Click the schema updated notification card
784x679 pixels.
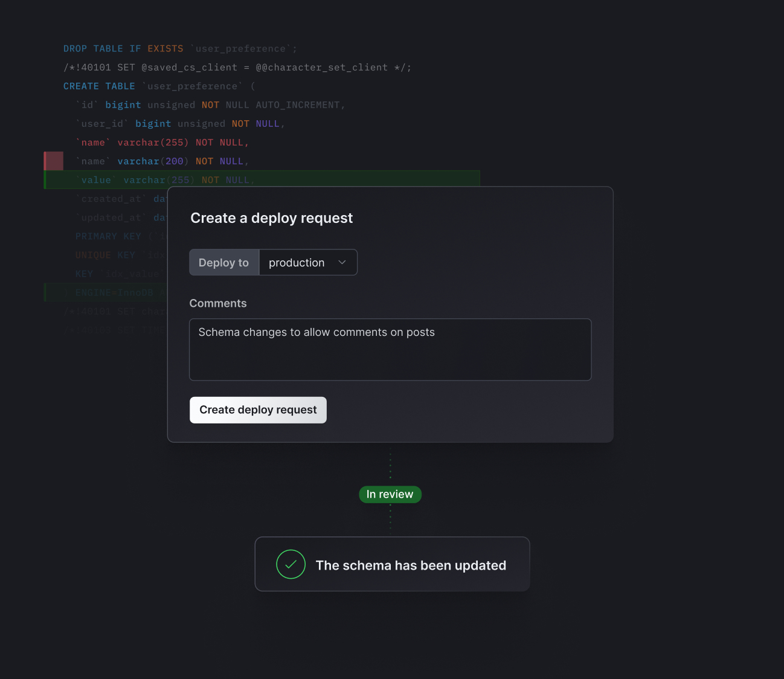pyautogui.click(x=392, y=564)
